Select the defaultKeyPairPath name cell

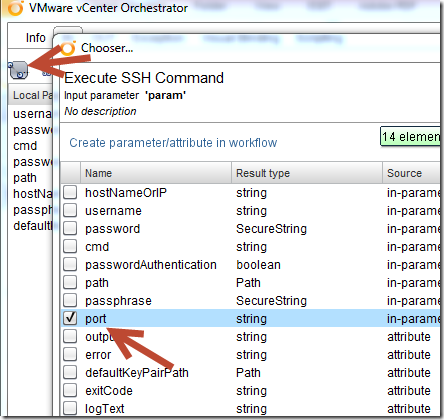(137, 373)
